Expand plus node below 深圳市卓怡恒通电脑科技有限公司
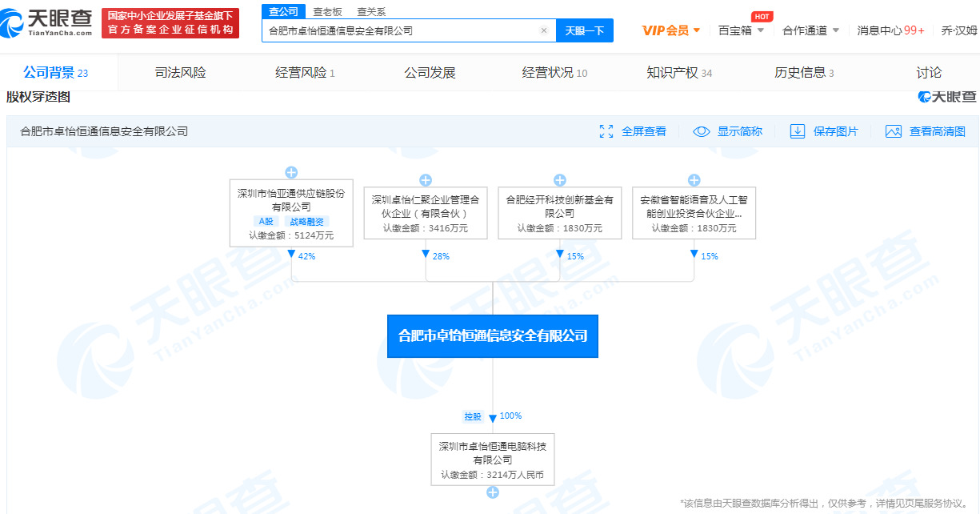Image resolution: width=980 pixels, height=514 pixels. click(x=493, y=492)
